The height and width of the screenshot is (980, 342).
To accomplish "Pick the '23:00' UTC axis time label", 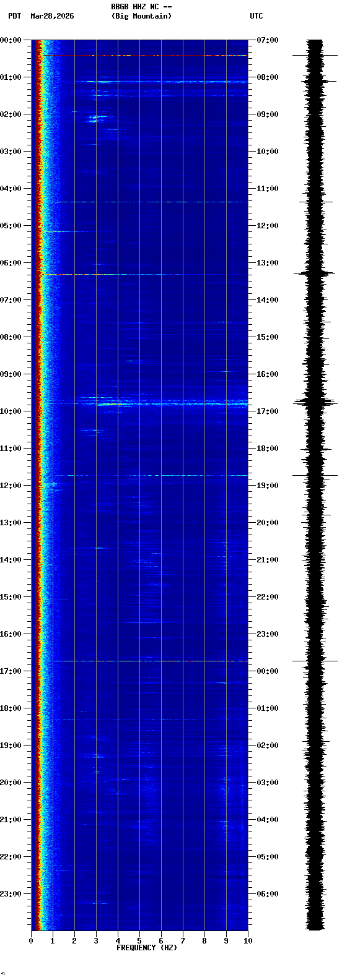I will coord(267,634).
